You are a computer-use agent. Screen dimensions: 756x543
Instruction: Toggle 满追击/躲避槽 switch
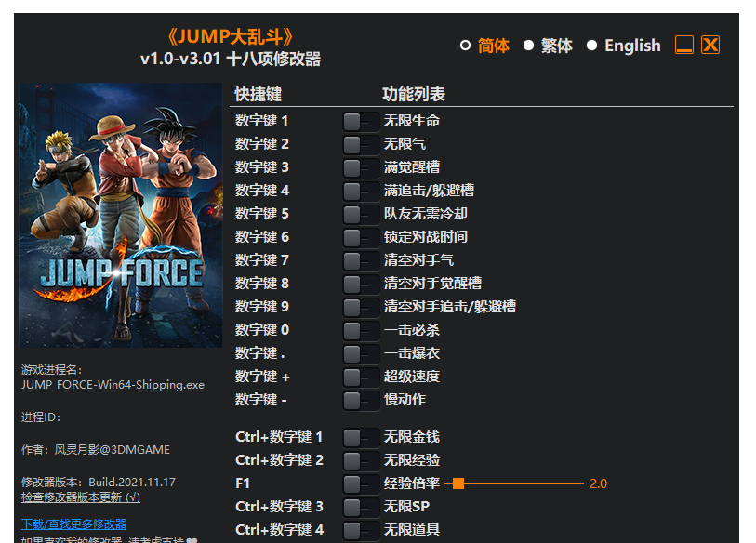(x=361, y=191)
